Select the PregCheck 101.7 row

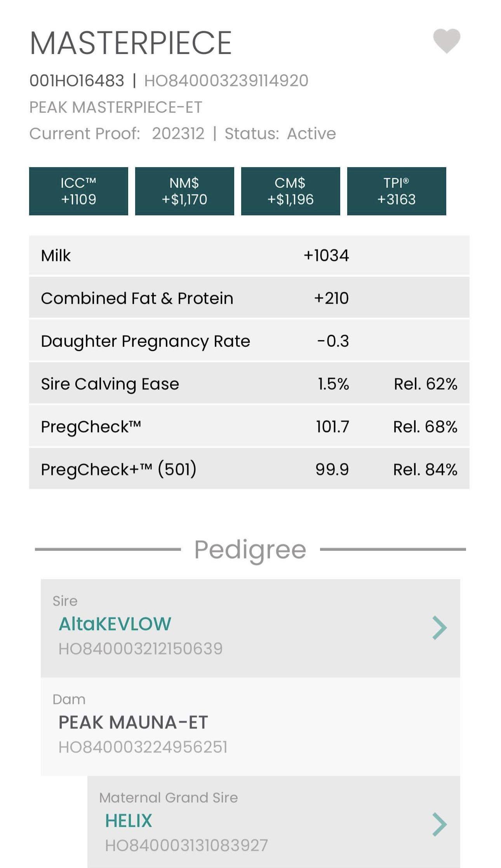tap(249, 426)
